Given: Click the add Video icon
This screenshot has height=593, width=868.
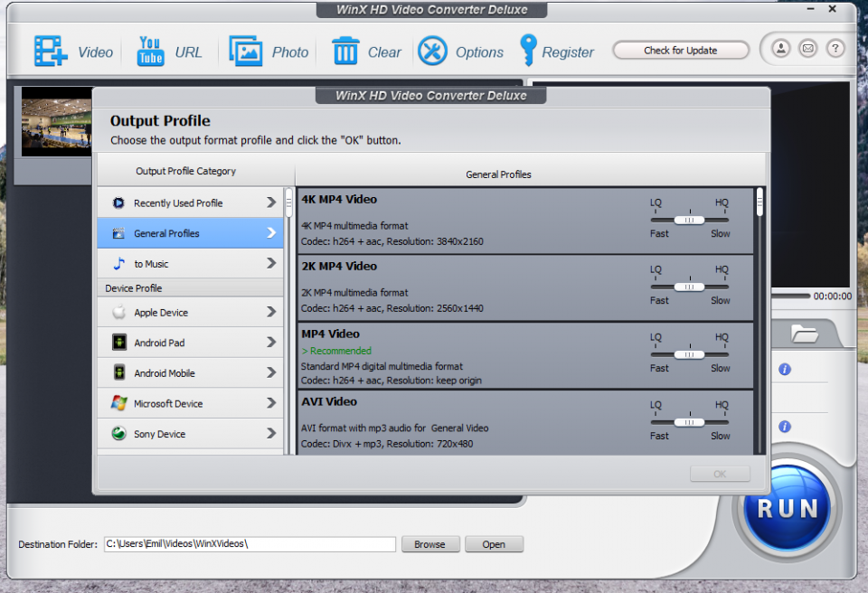Looking at the screenshot, I should (x=52, y=51).
